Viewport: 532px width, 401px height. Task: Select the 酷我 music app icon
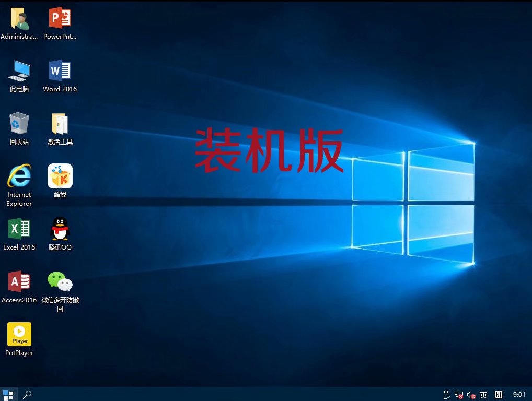tap(60, 176)
